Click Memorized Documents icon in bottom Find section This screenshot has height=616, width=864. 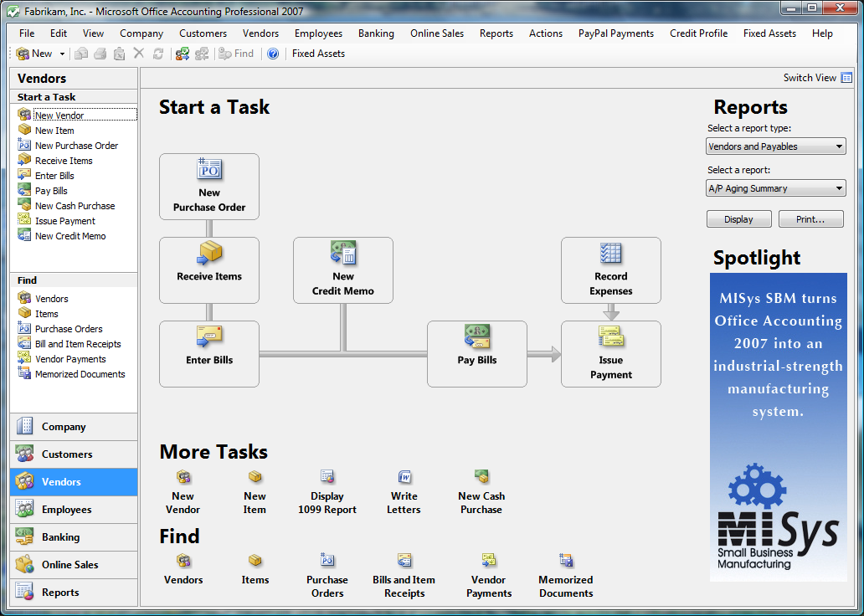(x=566, y=561)
